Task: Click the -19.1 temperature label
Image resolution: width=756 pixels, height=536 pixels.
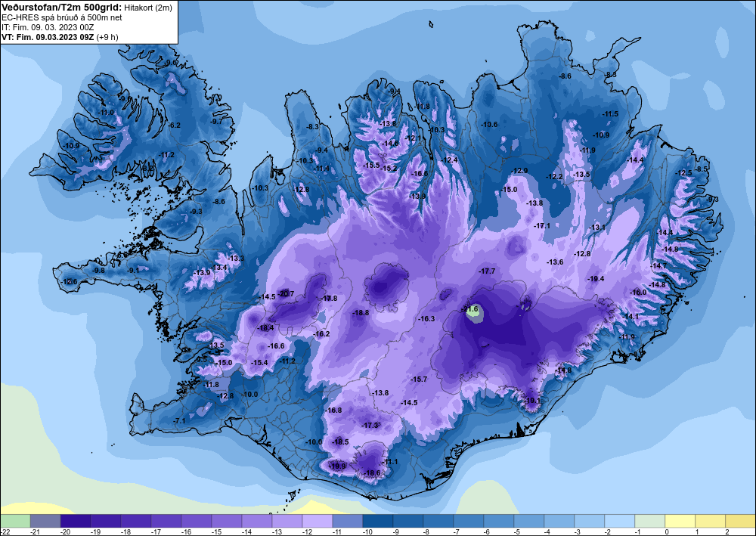Action: (533, 401)
